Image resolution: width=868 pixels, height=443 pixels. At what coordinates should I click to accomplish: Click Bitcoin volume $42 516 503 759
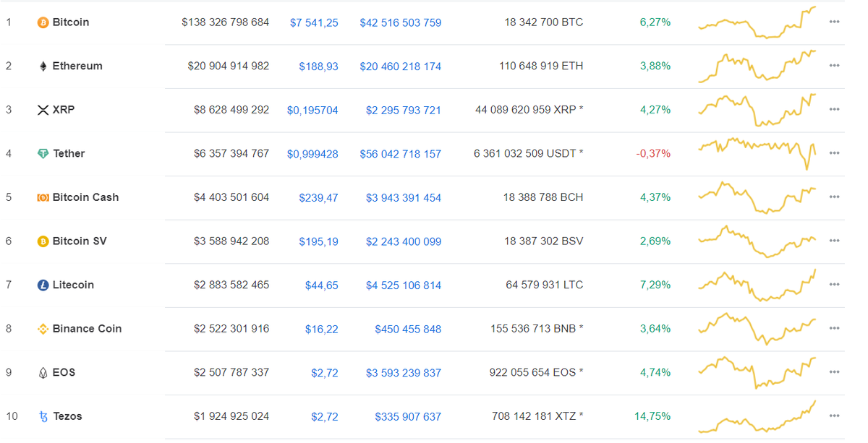pyautogui.click(x=401, y=22)
